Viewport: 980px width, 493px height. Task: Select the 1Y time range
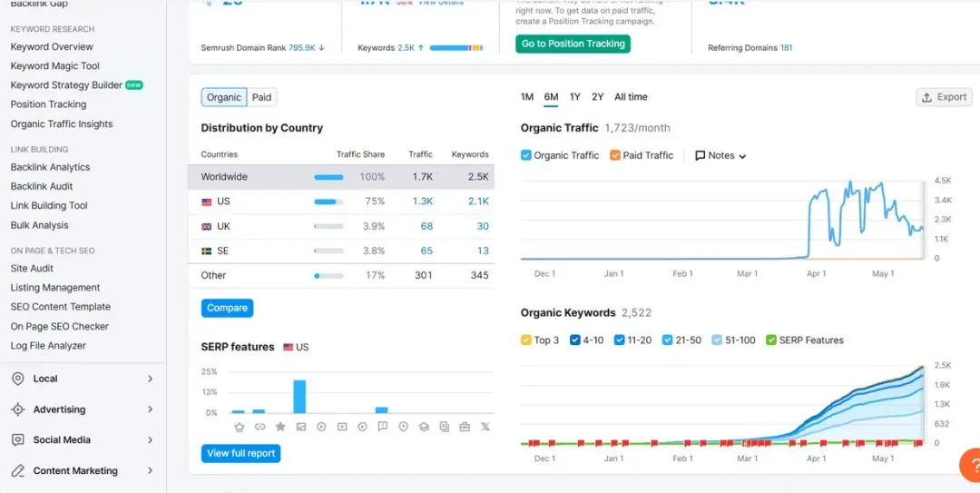coord(575,97)
